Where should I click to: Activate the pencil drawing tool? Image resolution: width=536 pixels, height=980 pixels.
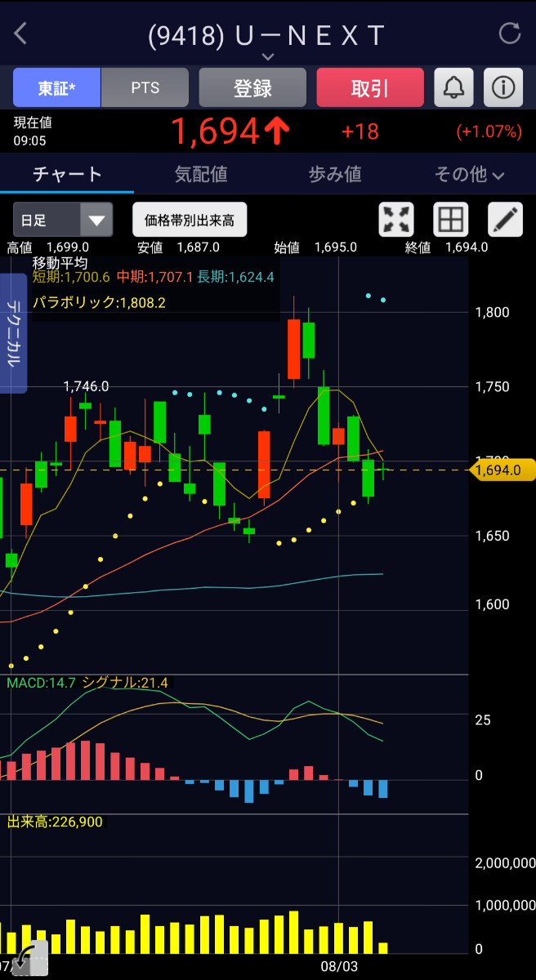pyautogui.click(x=505, y=219)
